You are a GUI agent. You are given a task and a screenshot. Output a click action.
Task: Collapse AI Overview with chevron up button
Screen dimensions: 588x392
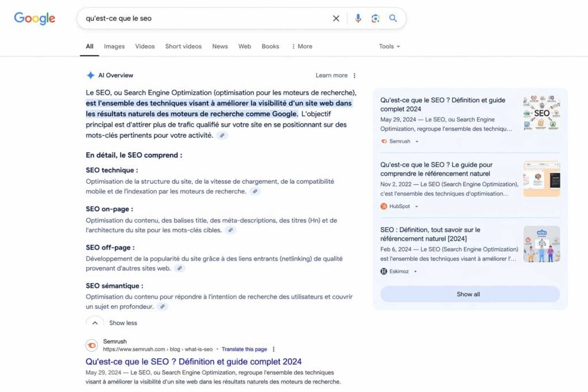pyautogui.click(x=95, y=323)
